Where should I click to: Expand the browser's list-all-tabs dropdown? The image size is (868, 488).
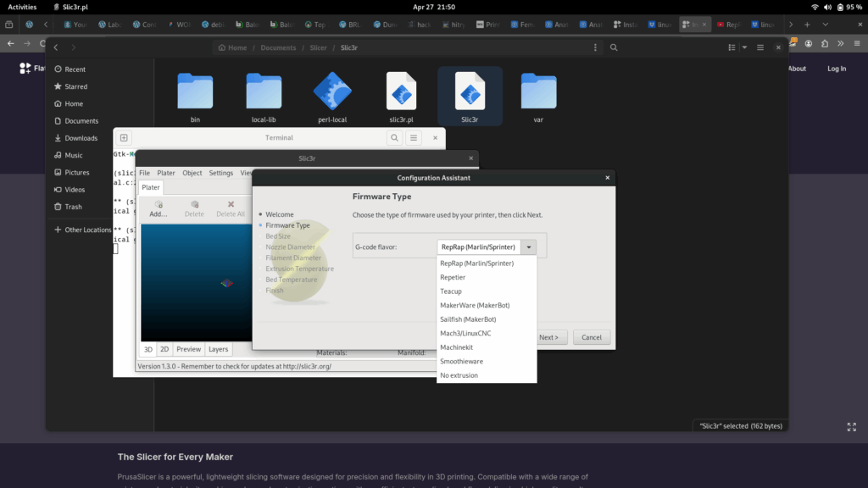click(826, 25)
